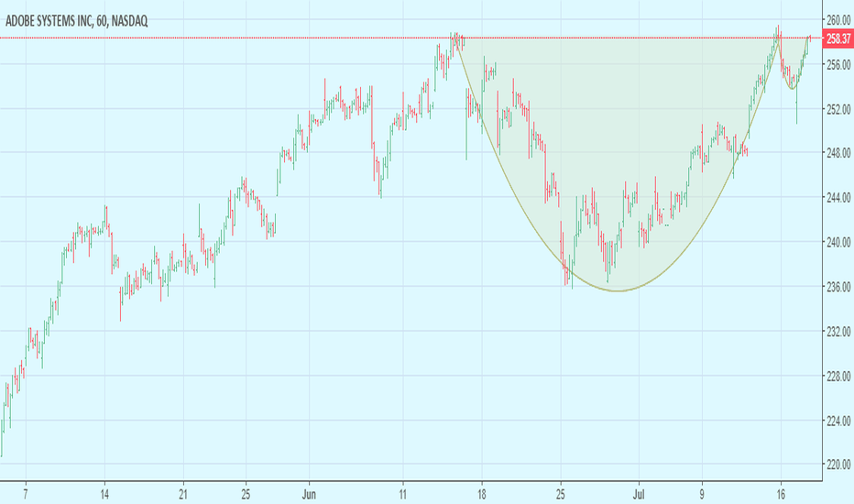This screenshot has height=504, width=854.
Task: Click the 224.00 price axis label
Action: [838, 421]
